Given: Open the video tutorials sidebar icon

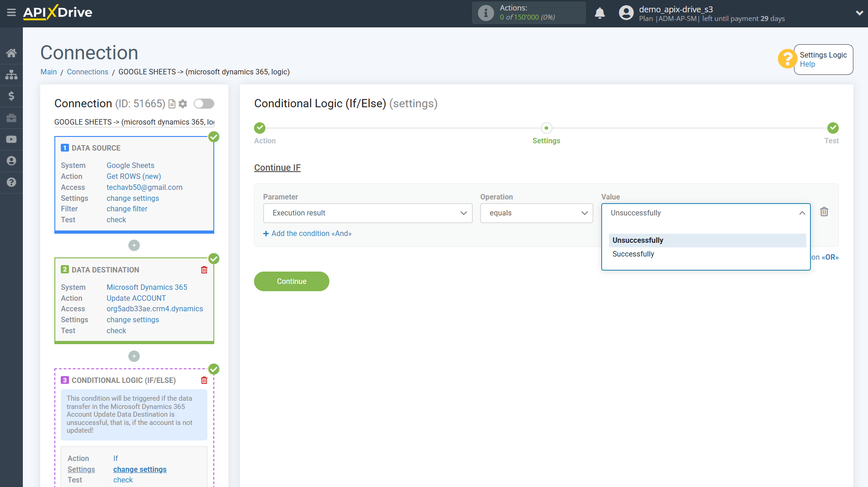Looking at the screenshot, I should pos(11,139).
